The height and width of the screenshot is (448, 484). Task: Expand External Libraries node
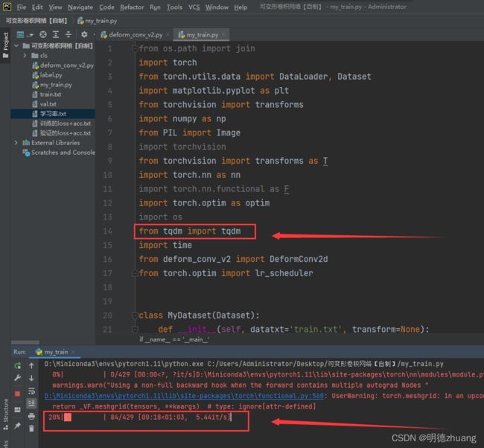[x=16, y=143]
